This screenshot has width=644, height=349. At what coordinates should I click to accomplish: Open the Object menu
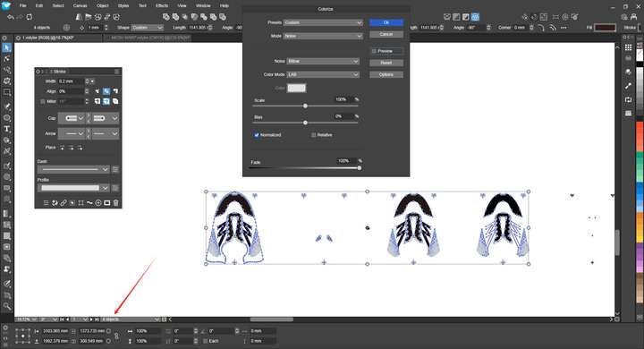[102, 5]
